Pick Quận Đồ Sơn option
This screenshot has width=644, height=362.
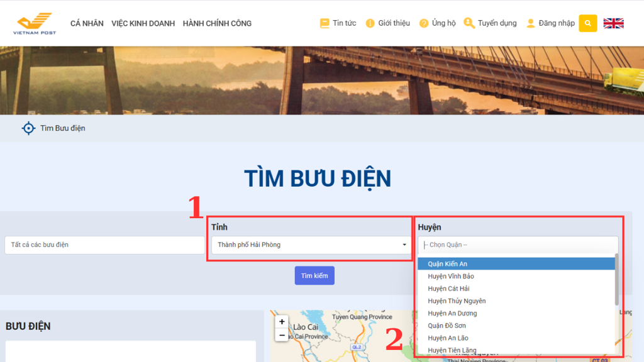coord(447,326)
